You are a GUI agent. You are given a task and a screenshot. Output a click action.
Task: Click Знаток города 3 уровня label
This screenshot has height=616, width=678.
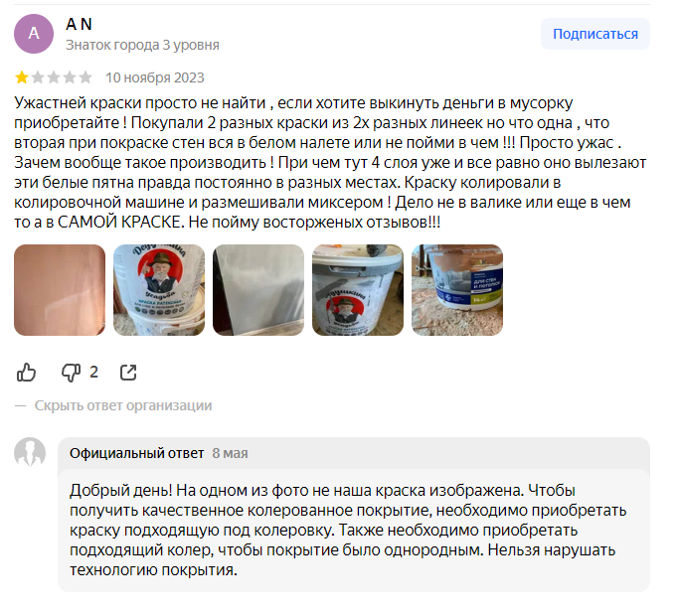(142, 45)
